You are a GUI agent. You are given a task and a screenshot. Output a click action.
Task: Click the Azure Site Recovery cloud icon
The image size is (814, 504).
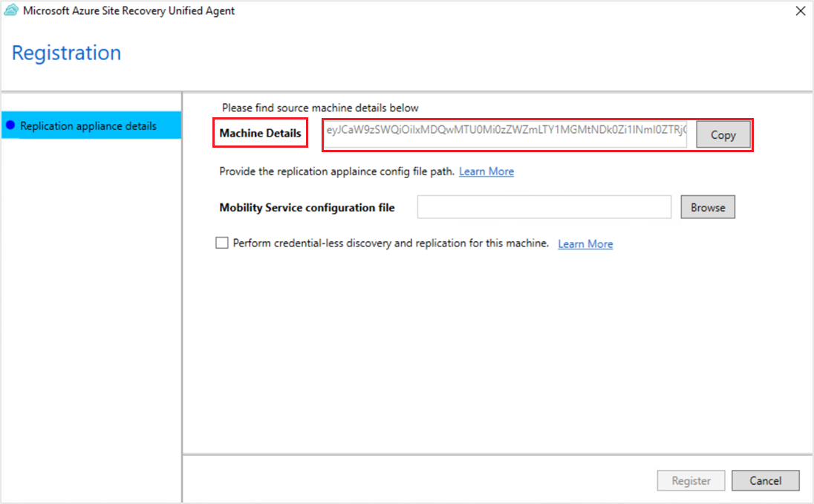[x=10, y=10]
